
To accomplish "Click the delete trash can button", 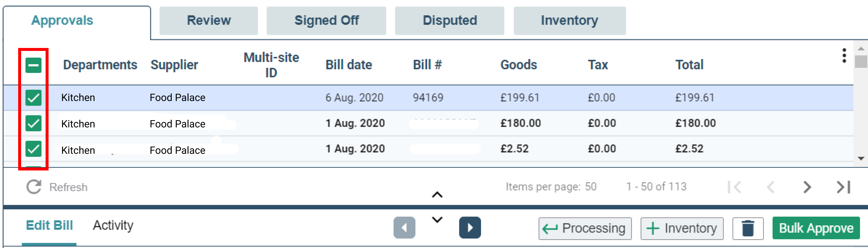I will pos(748,228).
